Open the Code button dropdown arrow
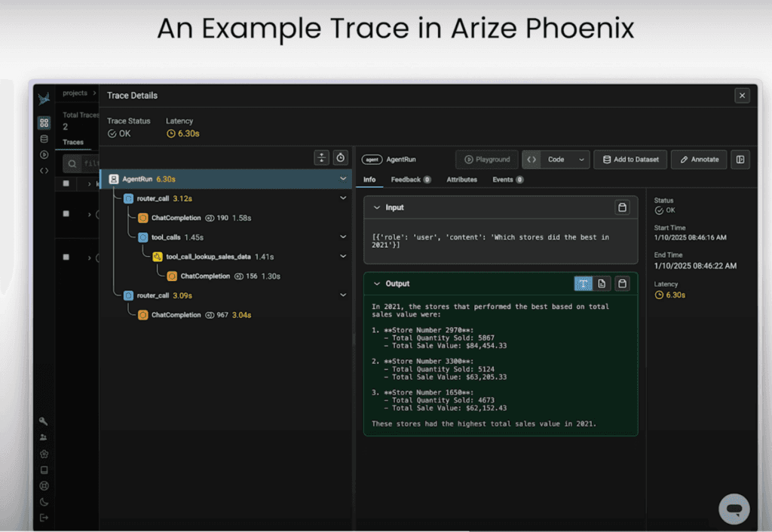 click(581, 160)
